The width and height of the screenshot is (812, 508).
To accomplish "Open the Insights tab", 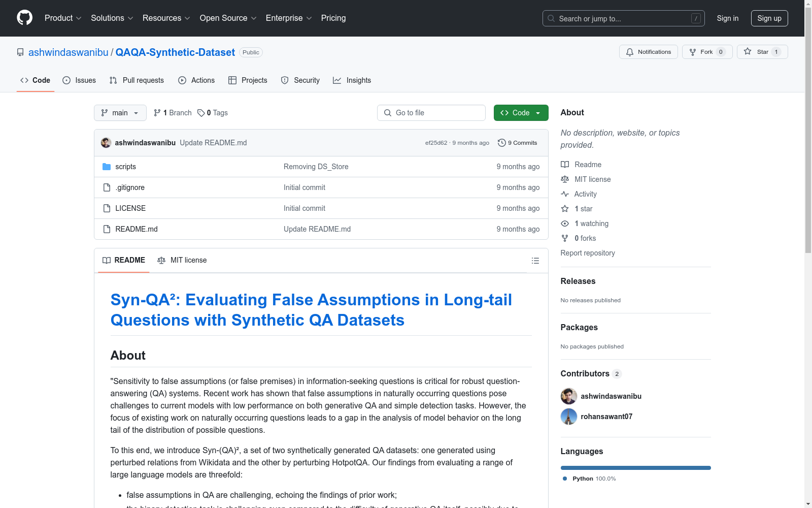I will tap(352, 80).
